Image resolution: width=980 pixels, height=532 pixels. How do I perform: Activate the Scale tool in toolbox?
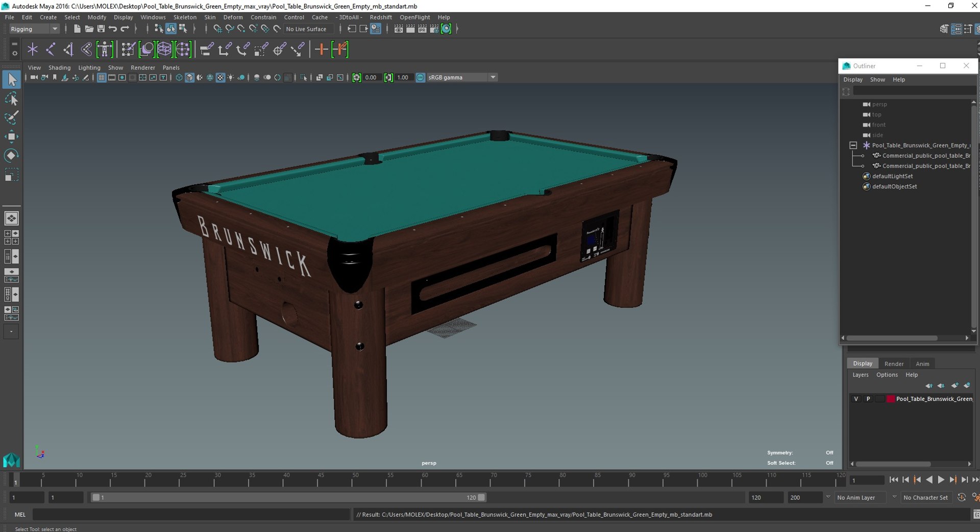click(11, 175)
